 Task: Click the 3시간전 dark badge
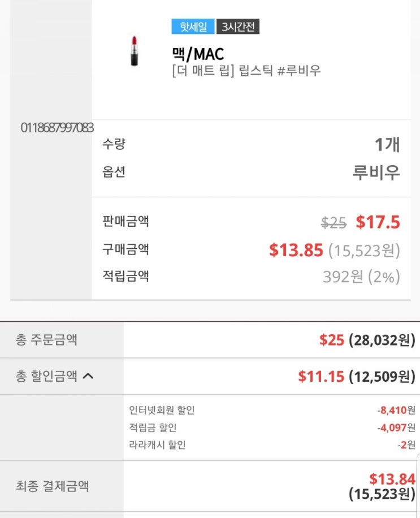[237, 27]
